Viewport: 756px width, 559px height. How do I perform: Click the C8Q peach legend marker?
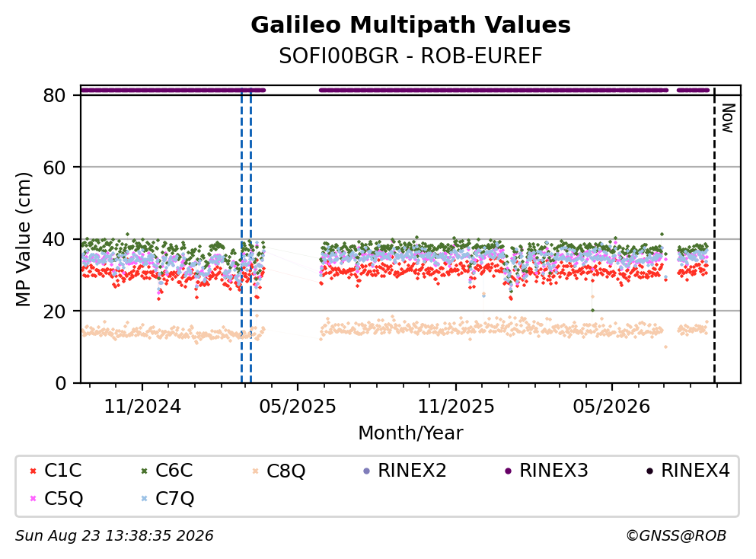[x=256, y=471]
